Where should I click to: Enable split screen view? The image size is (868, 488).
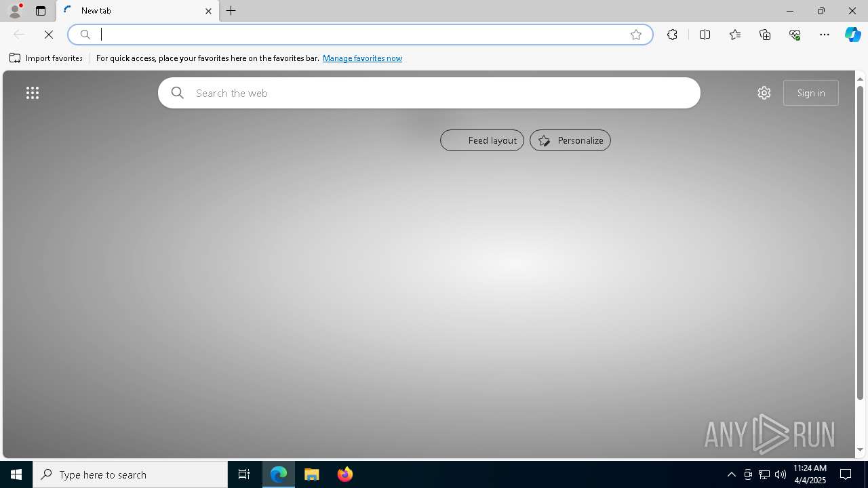click(705, 35)
